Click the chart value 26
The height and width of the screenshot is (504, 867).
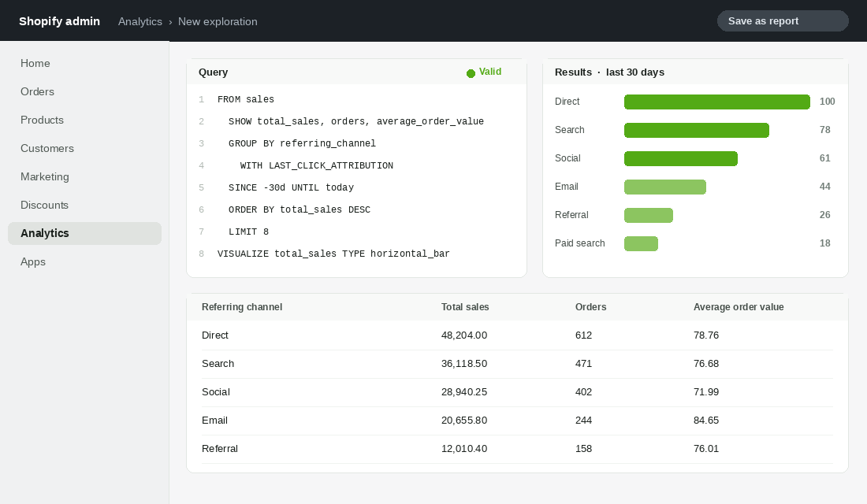coord(825,215)
